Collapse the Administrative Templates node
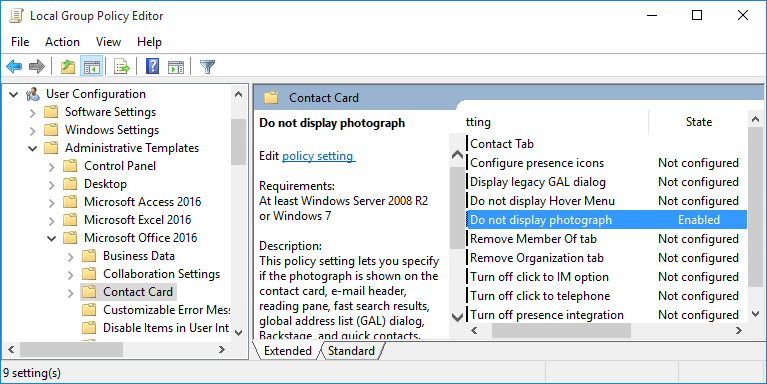Viewport: 767px width, 384px height. [33, 148]
